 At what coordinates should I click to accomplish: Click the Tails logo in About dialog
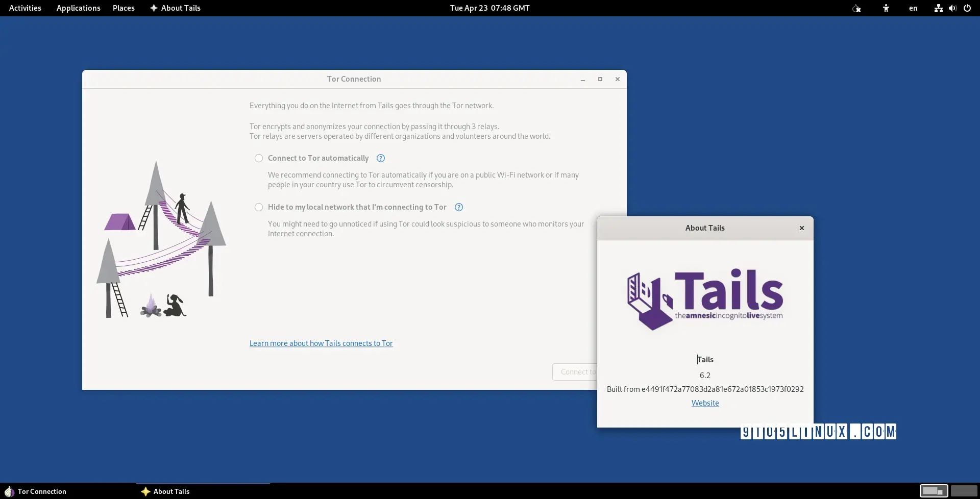point(705,300)
